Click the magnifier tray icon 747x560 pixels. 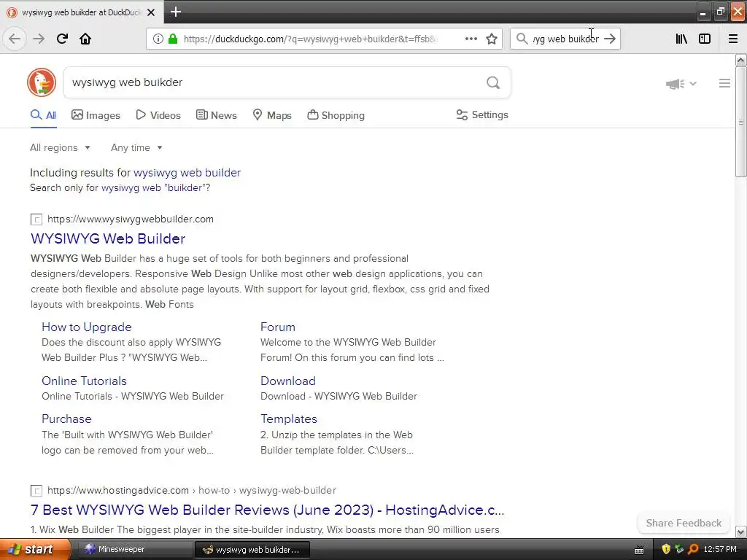pyautogui.click(x=693, y=549)
